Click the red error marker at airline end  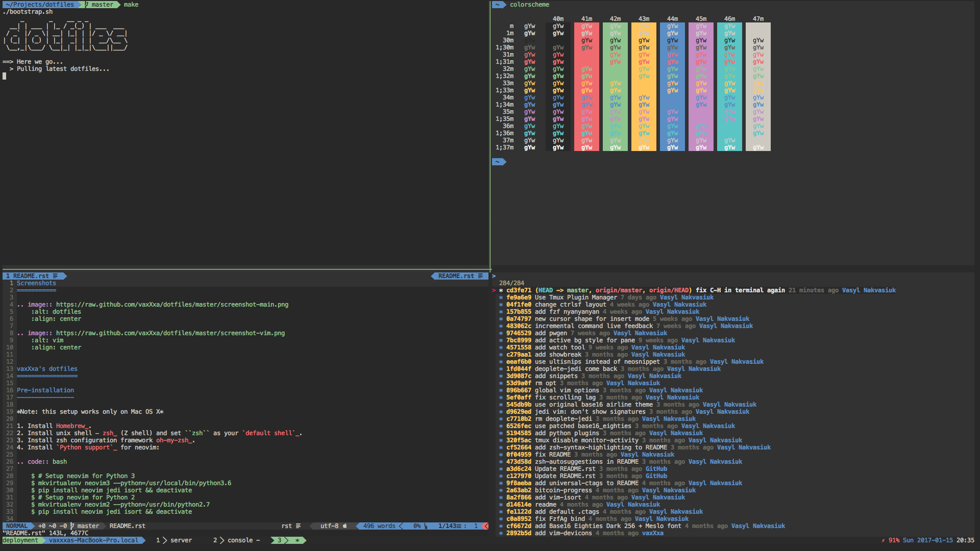click(486, 526)
